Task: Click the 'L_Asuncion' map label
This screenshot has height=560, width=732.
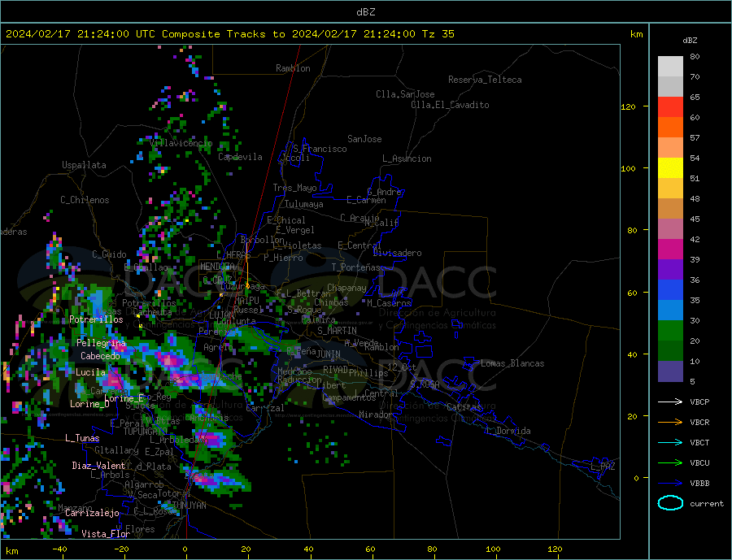Action: [407, 158]
